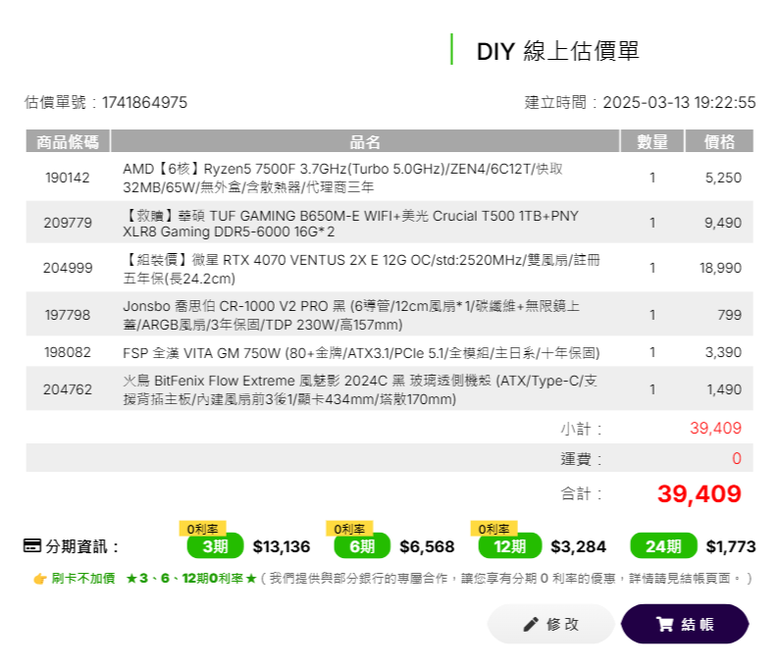Click the TUF GAMING B650M-E WIFI product name
This screenshot has height=668, width=780.
351,223
